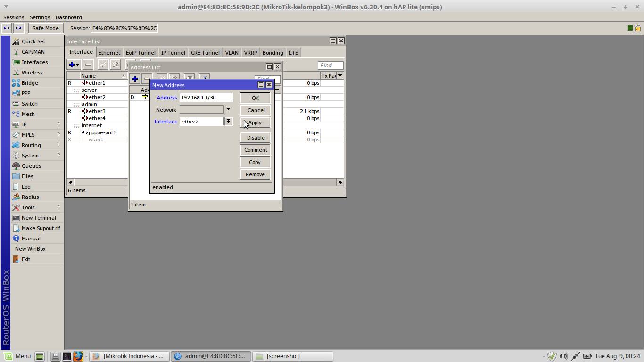This screenshot has width=644, height=362.
Task: Click blue plus in Address List
Action: pos(135,79)
